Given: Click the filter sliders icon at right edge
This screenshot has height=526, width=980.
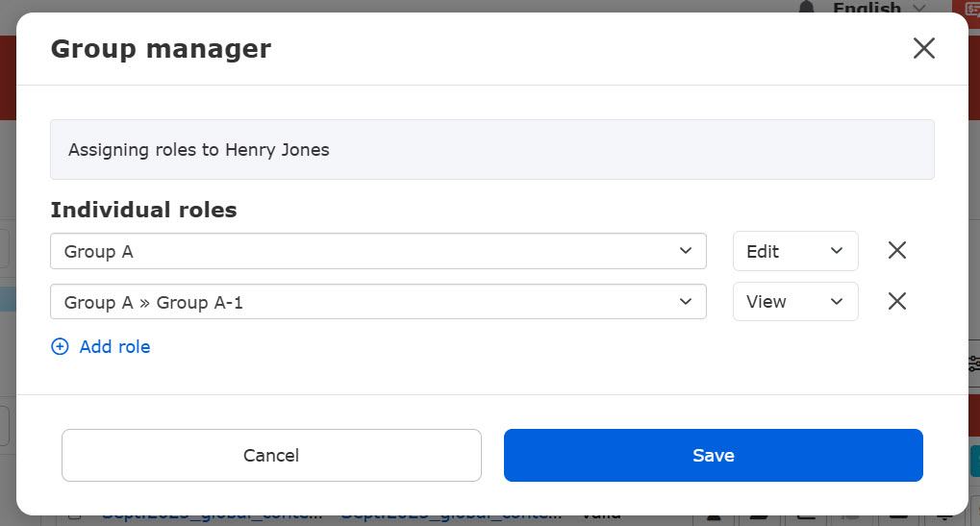Looking at the screenshot, I should [973, 363].
